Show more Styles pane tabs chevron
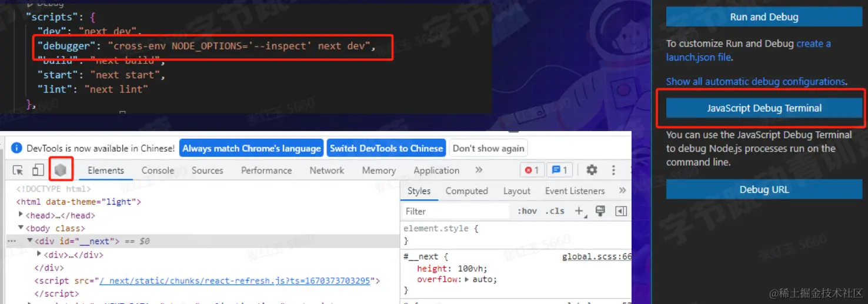The height and width of the screenshot is (304, 868). tap(622, 191)
